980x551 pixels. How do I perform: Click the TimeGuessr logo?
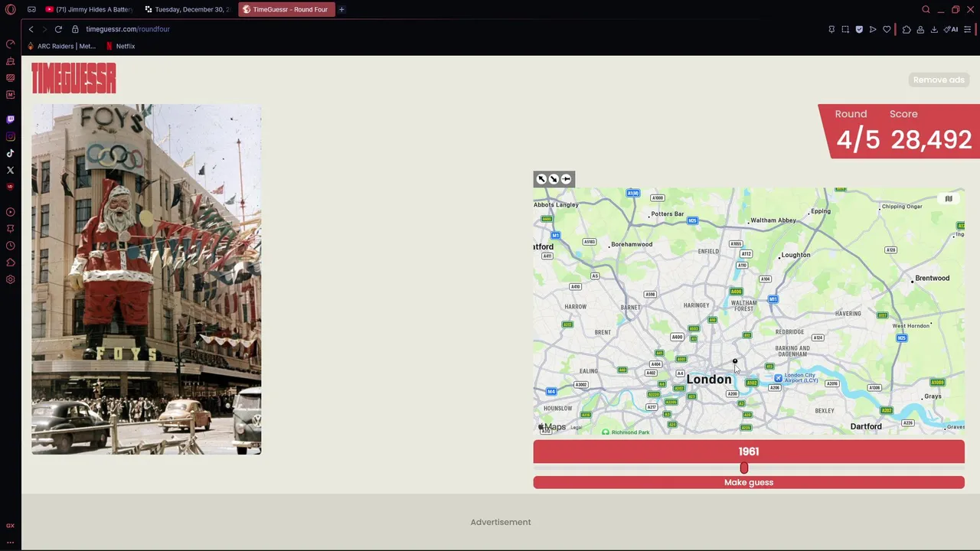pyautogui.click(x=73, y=78)
